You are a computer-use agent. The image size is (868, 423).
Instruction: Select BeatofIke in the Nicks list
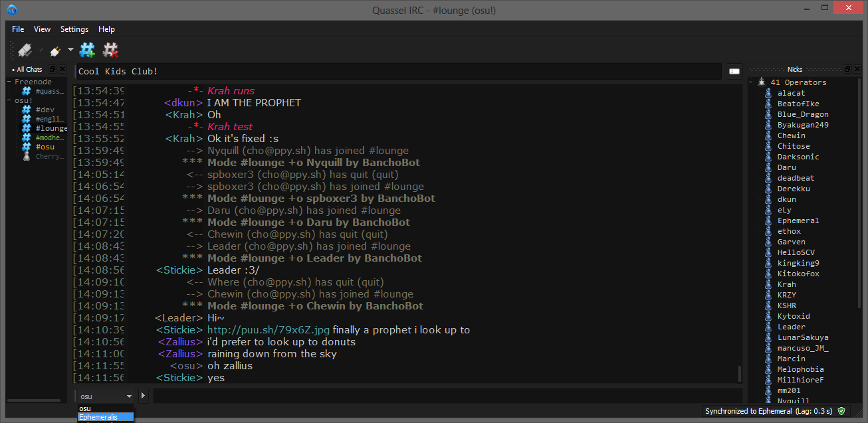coord(798,104)
